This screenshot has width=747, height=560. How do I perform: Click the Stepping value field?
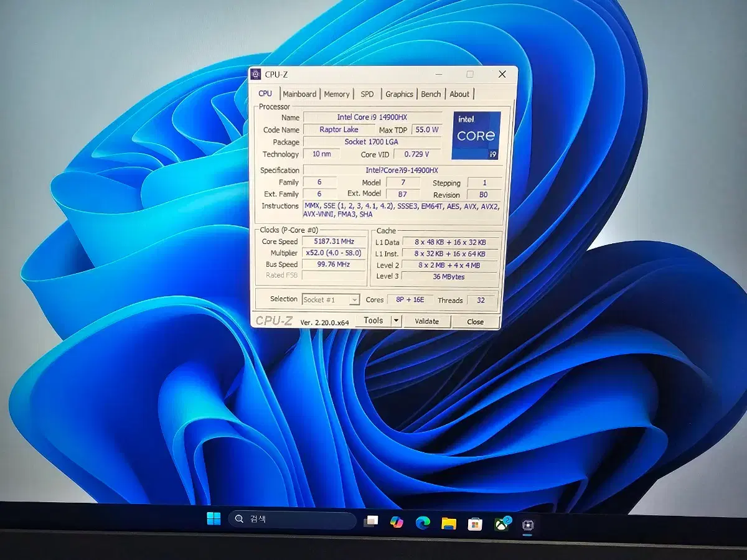[484, 183]
